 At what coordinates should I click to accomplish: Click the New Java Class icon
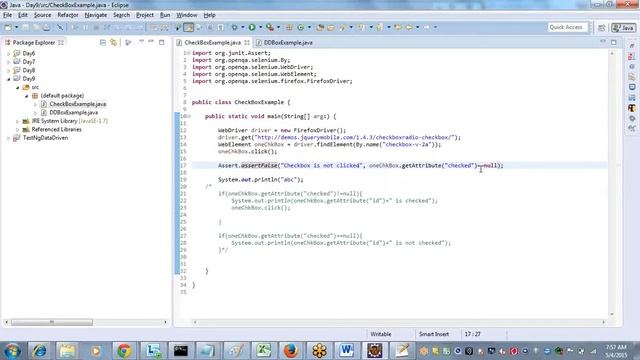click(301, 27)
